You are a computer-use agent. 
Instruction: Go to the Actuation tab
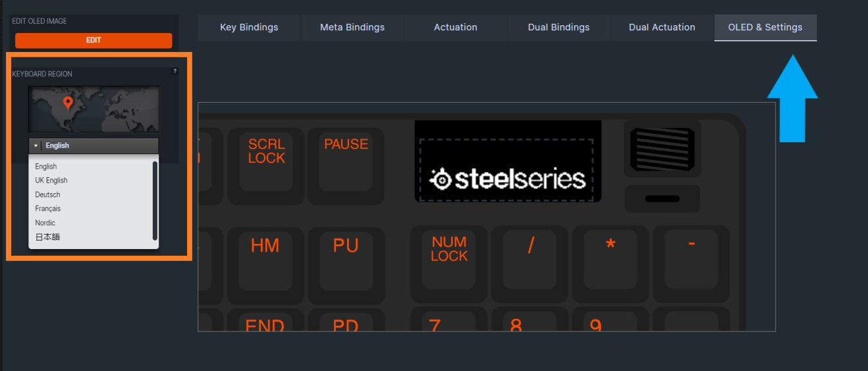pos(456,28)
